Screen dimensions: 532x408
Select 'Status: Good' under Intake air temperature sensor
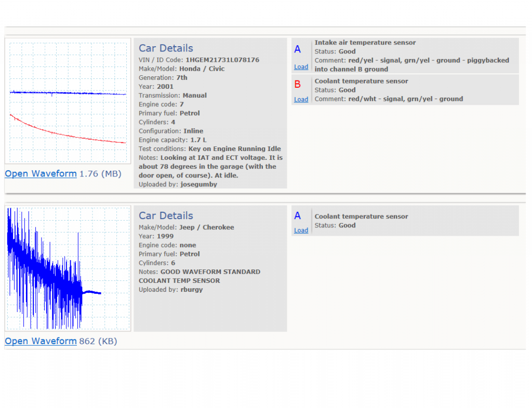point(335,51)
